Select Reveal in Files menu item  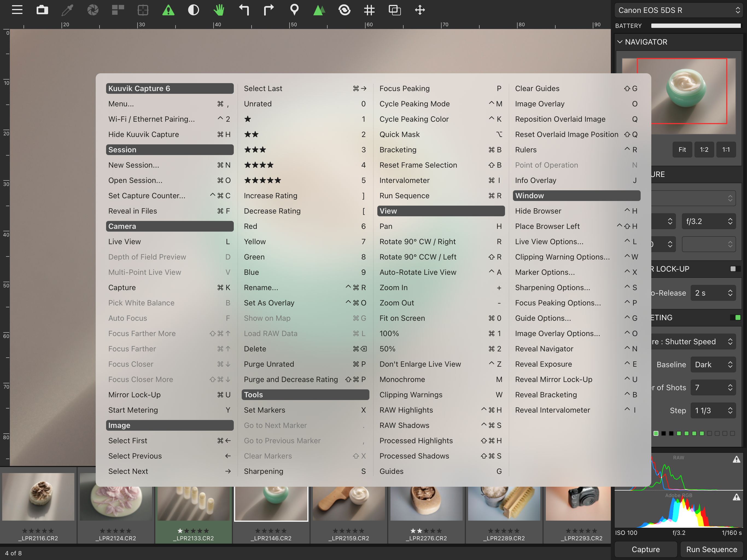(x=170, y=211)
